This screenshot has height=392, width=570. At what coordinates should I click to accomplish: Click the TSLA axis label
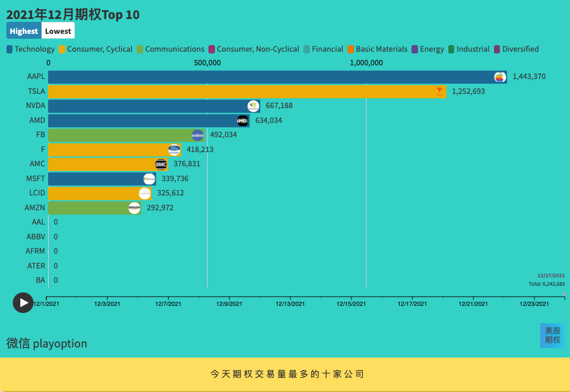click(36, 91)
